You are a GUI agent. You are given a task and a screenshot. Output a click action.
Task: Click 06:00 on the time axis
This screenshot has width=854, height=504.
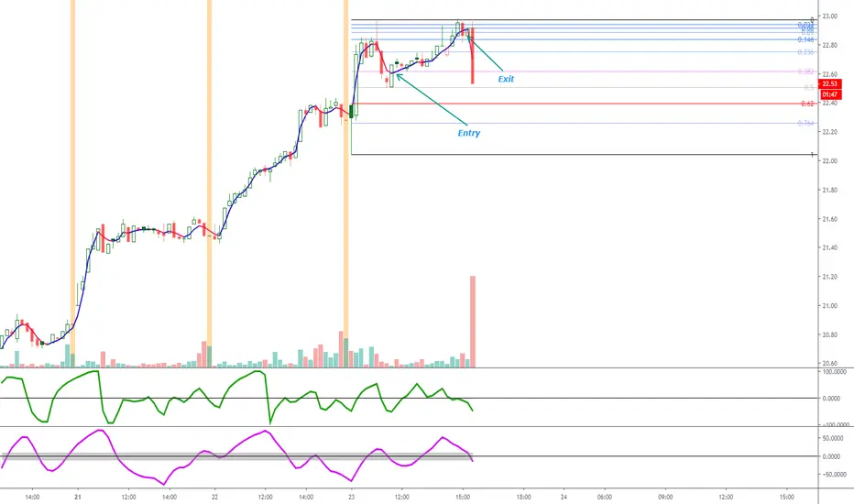tap(605, 497)
